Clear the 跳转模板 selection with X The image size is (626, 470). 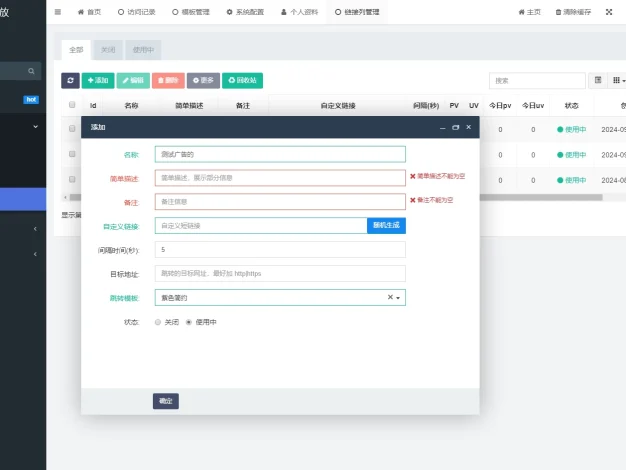(x=390, y=297)
